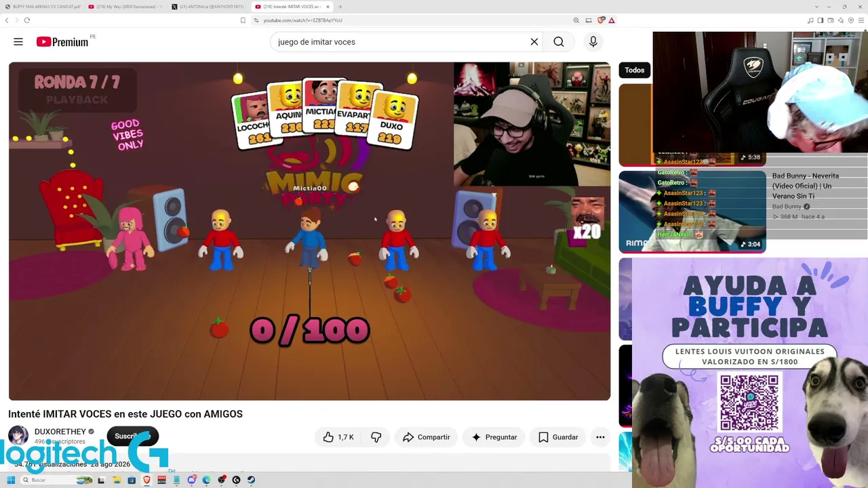Select the Todos filter chip
This screenshot has height=488, width=868.
635,70
